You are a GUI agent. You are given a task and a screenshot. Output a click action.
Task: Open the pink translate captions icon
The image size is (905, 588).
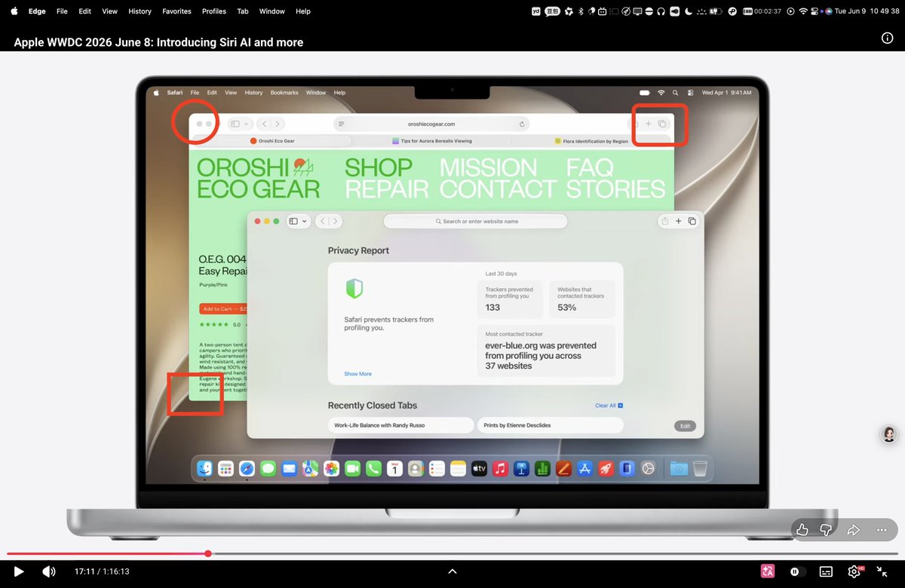768,571
